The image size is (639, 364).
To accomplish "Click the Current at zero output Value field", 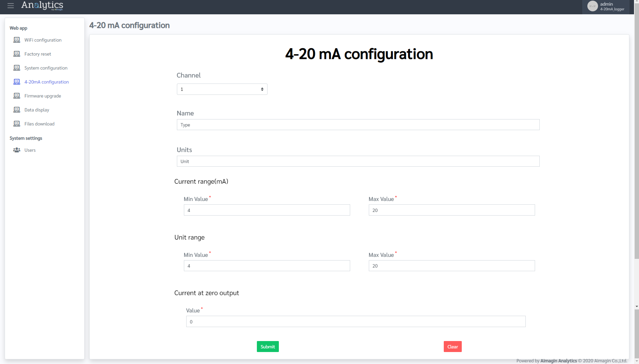I will [x=355, y=322].
